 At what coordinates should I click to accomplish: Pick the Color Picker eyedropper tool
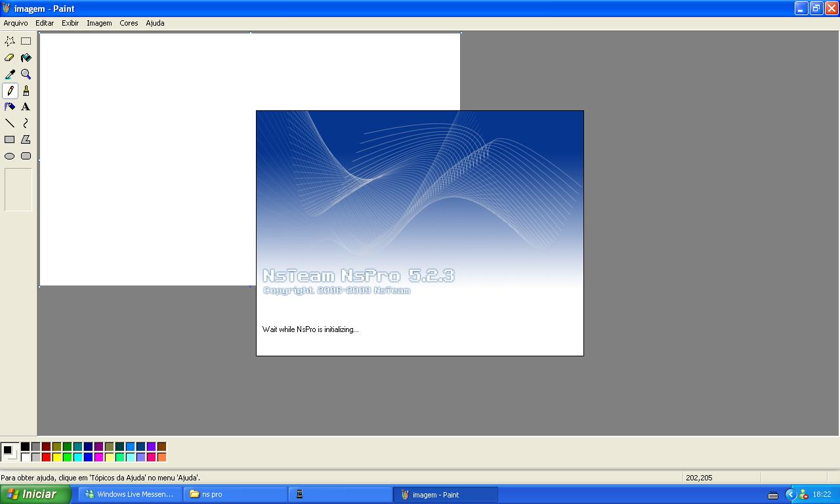point(10,74)
